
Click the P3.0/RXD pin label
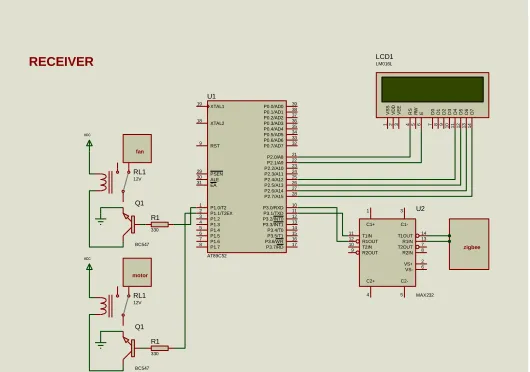tap(273, 208)
